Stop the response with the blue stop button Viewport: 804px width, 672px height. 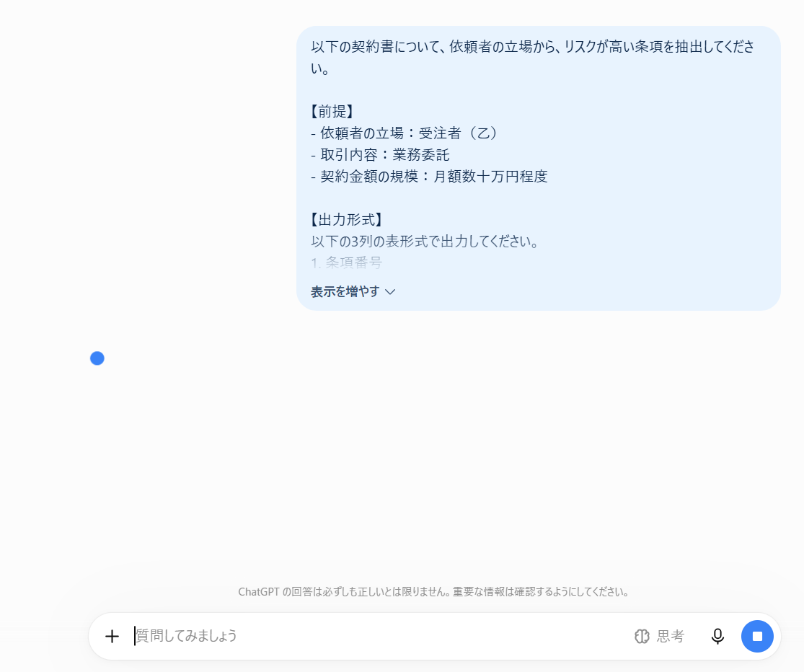point(757,636)
